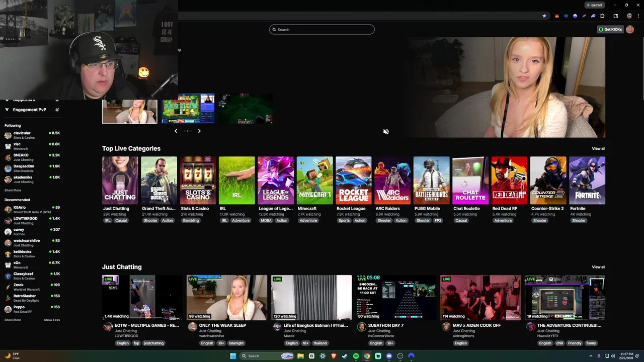Open clavicular channel in Following

click(32, 135)
